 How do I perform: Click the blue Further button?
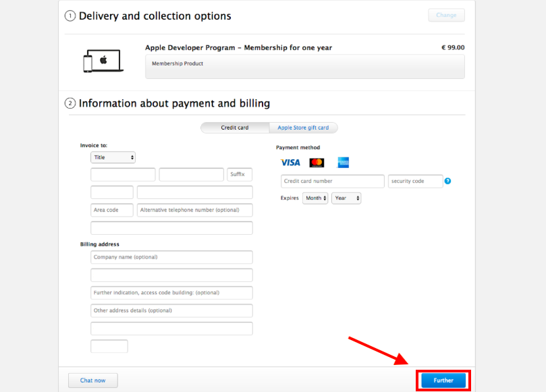tap(443, 381)
